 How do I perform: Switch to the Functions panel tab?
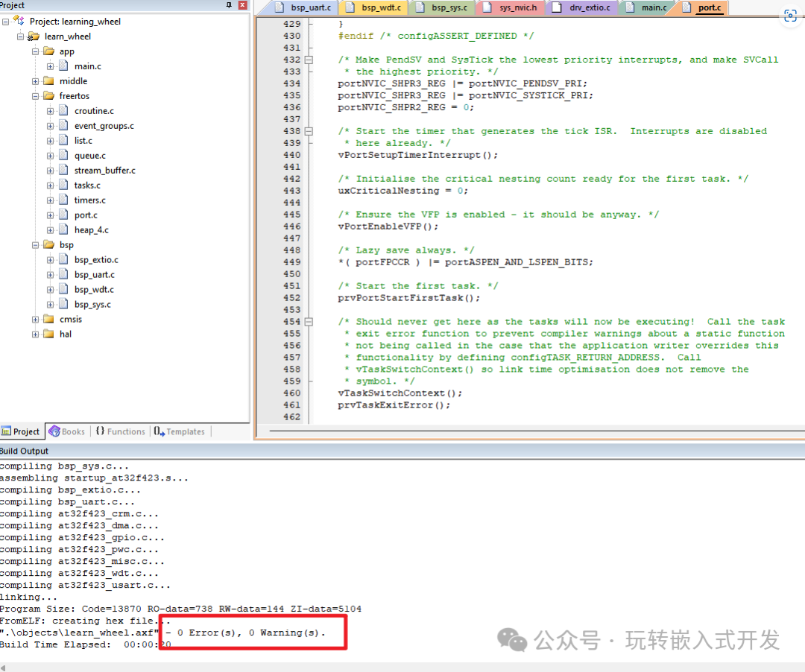(x=119, y=431)
